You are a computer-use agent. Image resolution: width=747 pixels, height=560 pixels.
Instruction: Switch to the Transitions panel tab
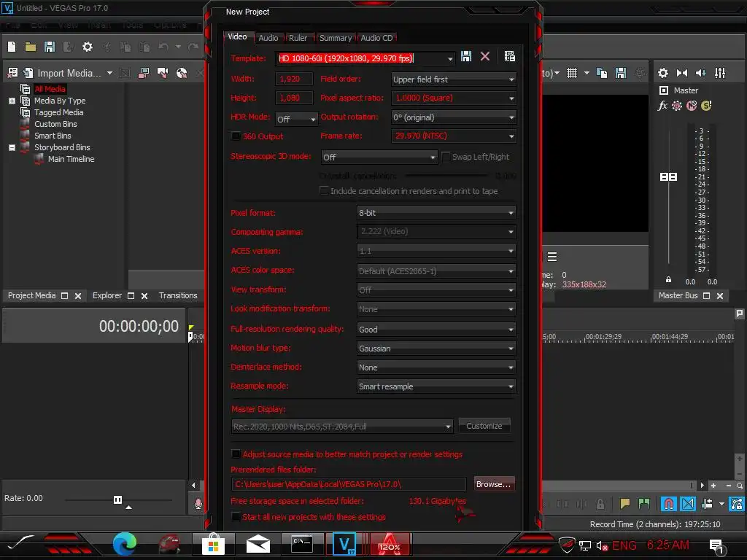coord(178,295)
